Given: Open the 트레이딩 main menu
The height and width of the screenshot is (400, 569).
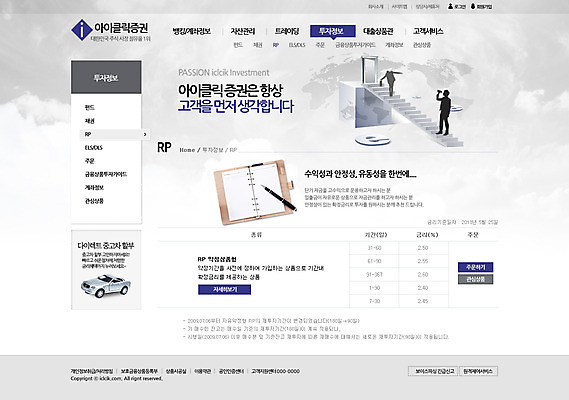Looking at the screenshot, I should [x=287, y=31].
